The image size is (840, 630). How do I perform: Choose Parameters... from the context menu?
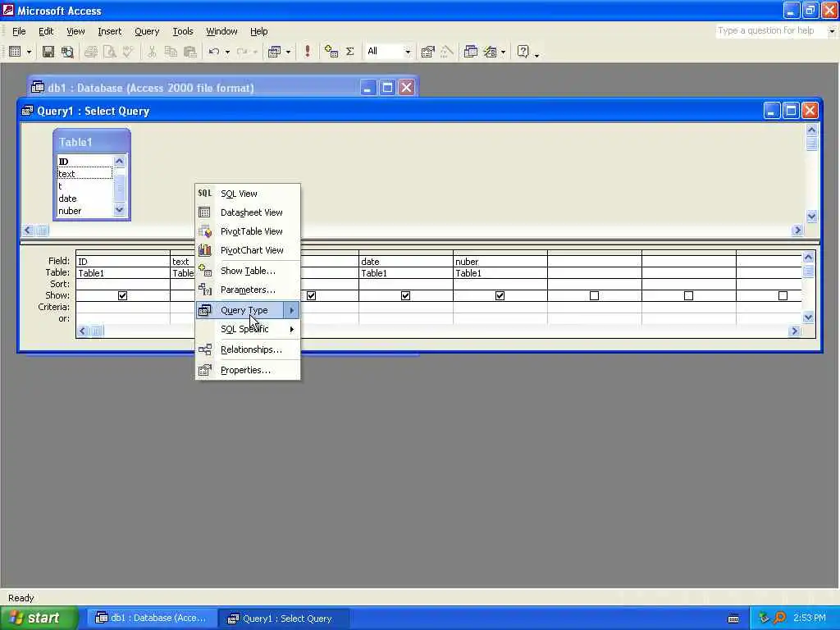click(x=248, y=290)
